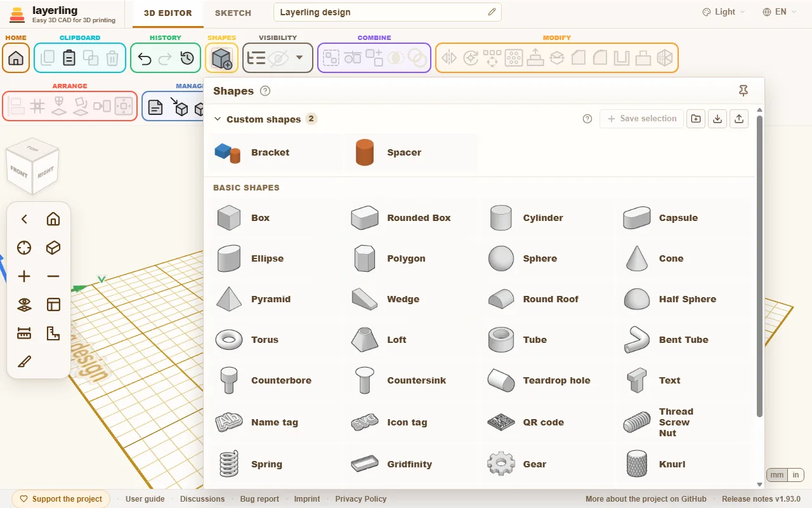Zoom in with the plus icon

24,276
